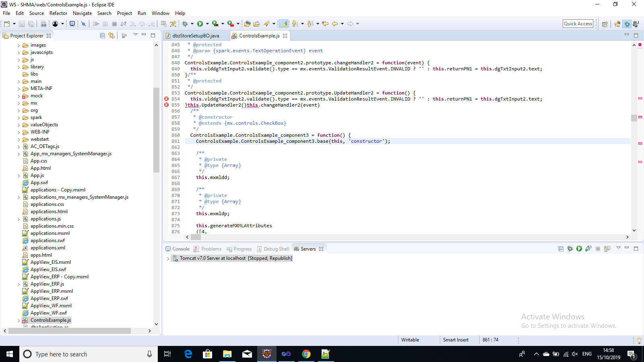Switch to the dbzStoreSetupBO.java editor tab
The height and width of the screenshot is (362, 644).
pos(196,35)
